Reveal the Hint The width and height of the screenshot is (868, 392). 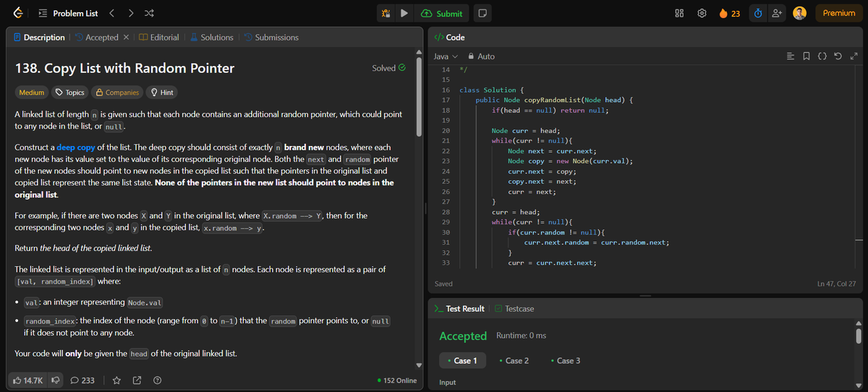tap(163, 93)
